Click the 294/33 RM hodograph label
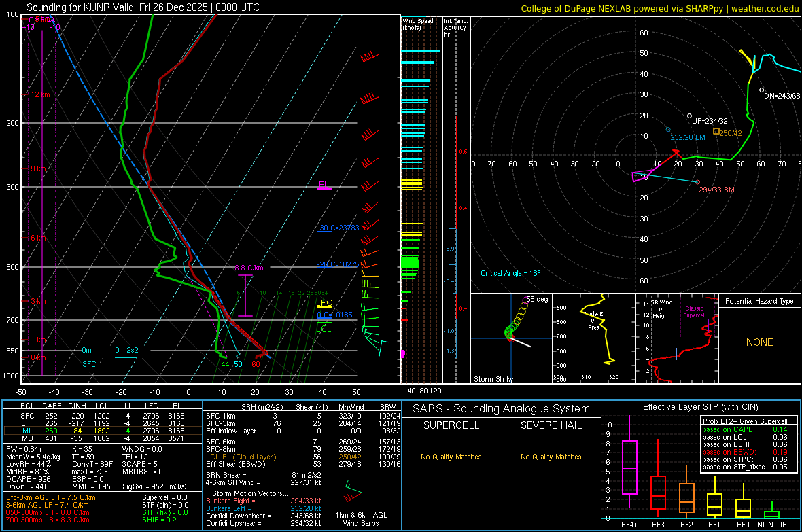This screenshot has width=802, height=532. click(716, 190)
